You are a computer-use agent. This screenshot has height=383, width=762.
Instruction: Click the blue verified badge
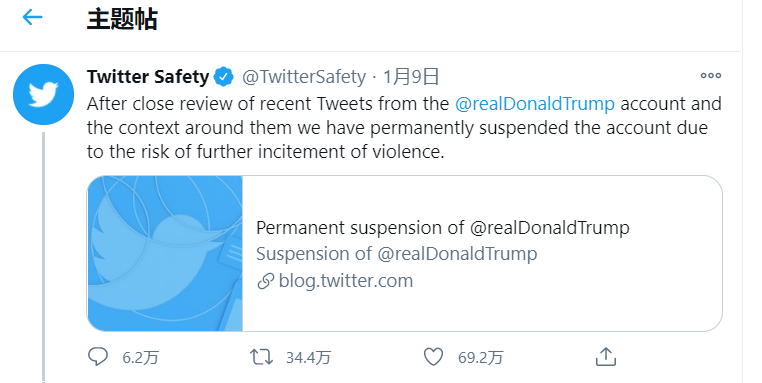pos(224,77)
